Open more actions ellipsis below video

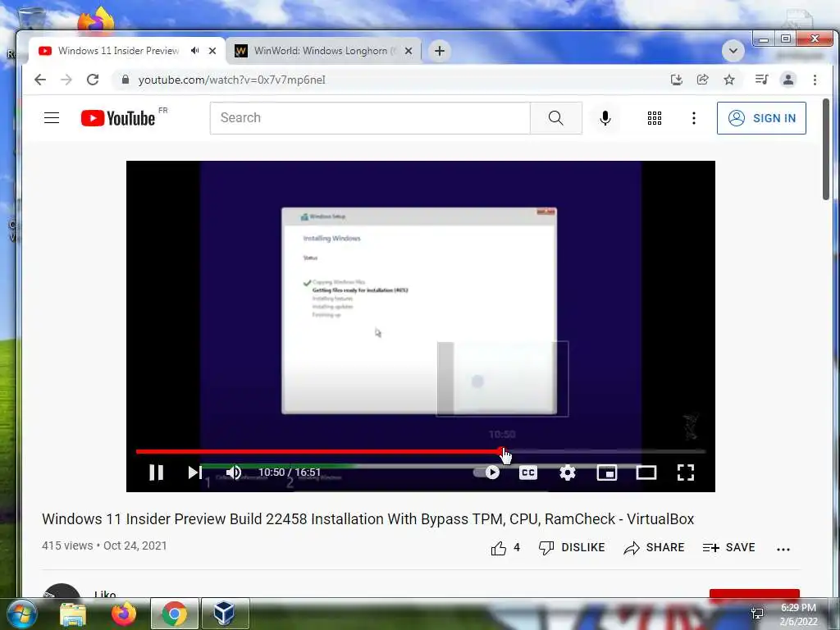tap(783, 549)
